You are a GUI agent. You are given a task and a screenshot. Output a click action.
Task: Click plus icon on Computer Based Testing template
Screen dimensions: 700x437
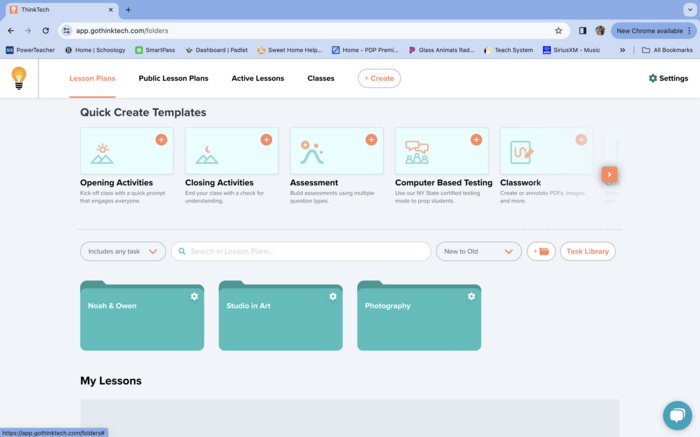pos(476,140)
